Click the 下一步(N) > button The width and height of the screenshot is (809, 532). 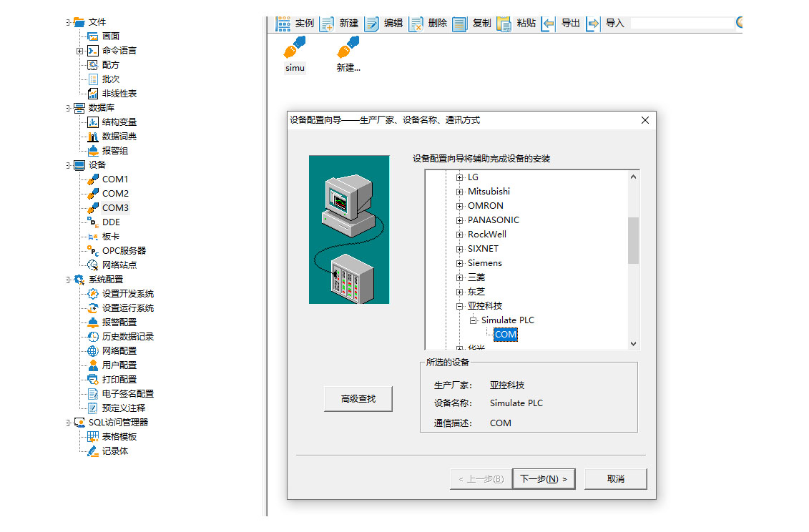[x=543, y=479]
